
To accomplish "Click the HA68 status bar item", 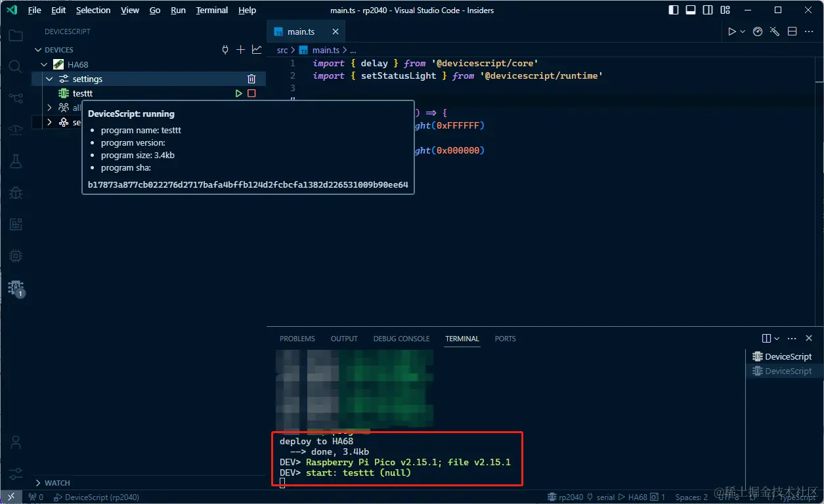I will [632, 497].
